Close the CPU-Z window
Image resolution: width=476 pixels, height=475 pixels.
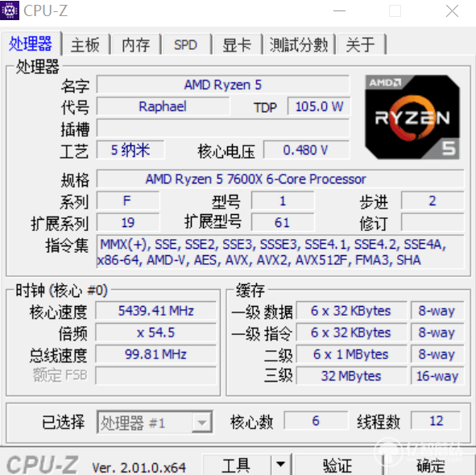[453, 11]
